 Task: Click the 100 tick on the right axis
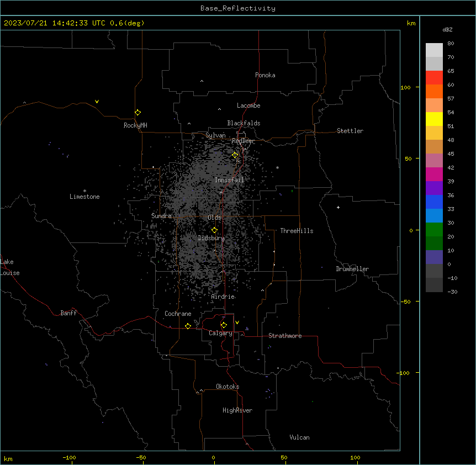[405, 87]
